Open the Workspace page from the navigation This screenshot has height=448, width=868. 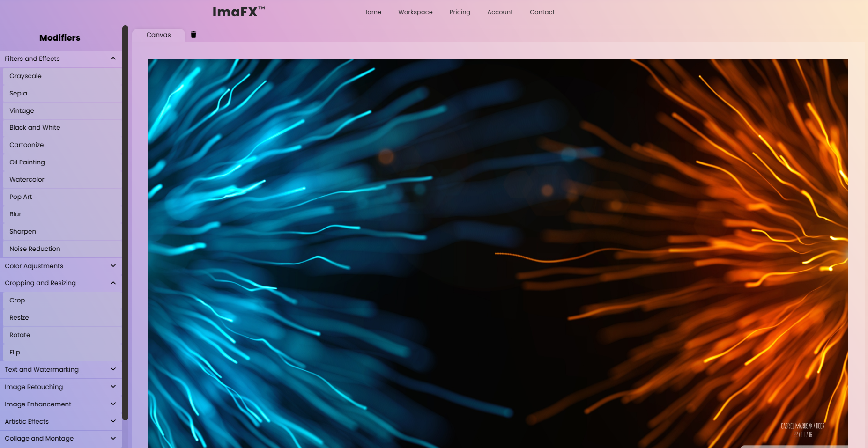(x=415, y=12)
